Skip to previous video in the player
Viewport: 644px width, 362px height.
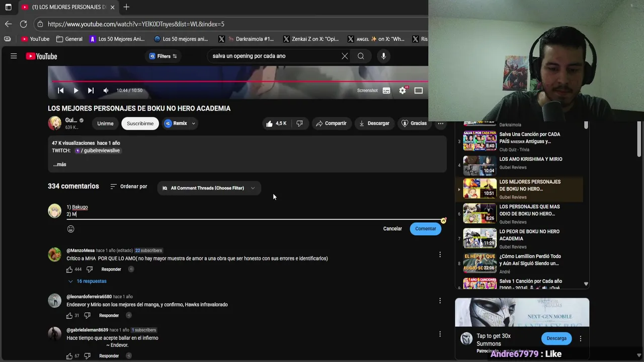click(60, 90)
